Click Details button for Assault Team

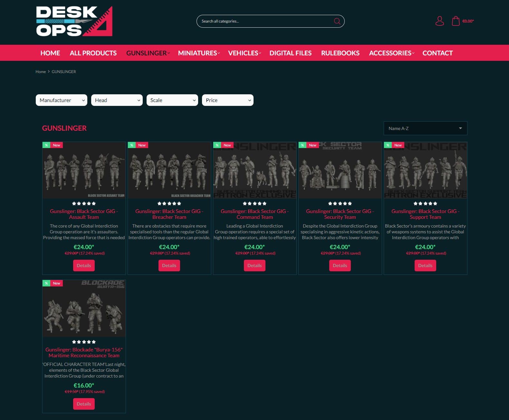(84, 266)
